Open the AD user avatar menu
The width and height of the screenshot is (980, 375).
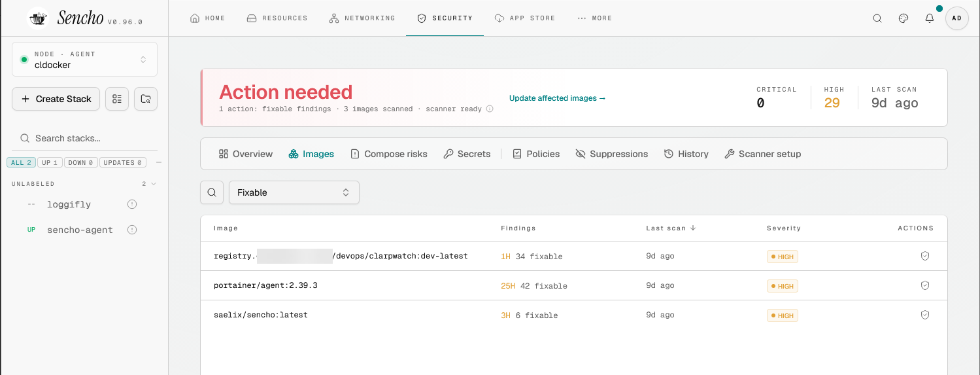pyautogui.click(x=956, y=18)
